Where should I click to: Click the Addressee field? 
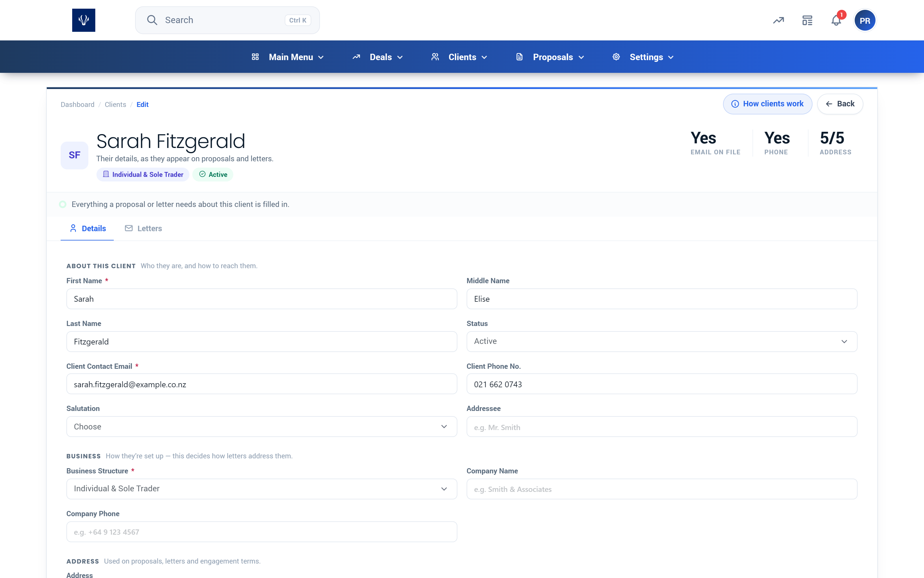point(662,427)
